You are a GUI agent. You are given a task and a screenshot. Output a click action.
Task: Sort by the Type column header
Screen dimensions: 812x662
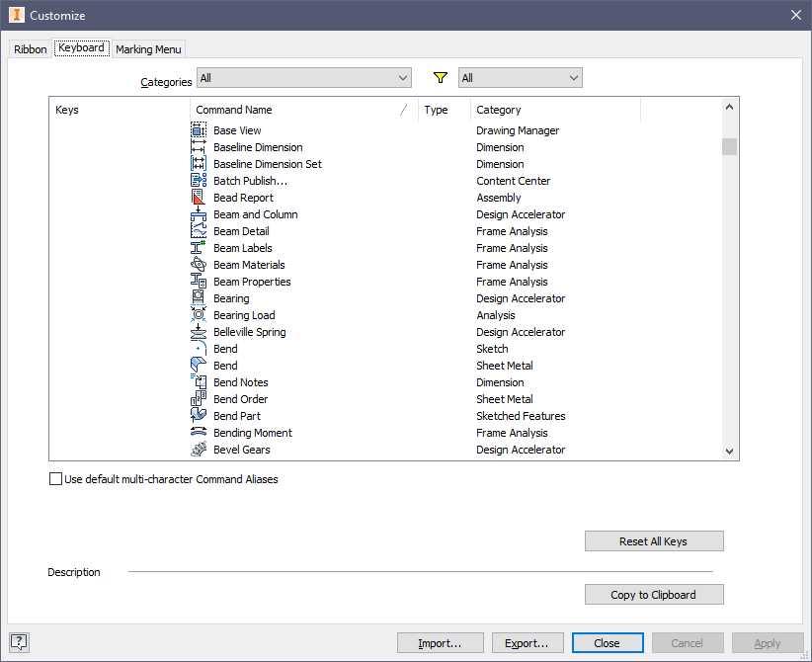[445, 110]
